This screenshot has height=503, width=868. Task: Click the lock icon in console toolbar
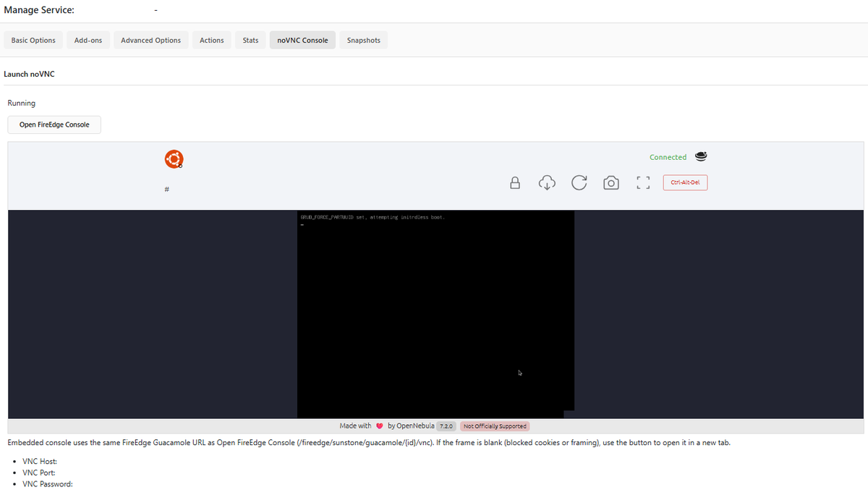tap(515, 182)
